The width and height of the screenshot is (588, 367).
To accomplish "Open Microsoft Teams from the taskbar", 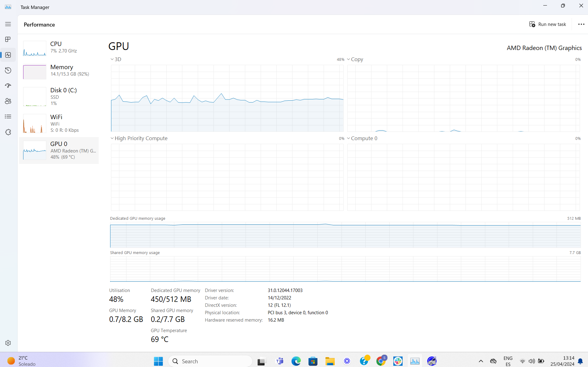I will [x=280, y=361].
